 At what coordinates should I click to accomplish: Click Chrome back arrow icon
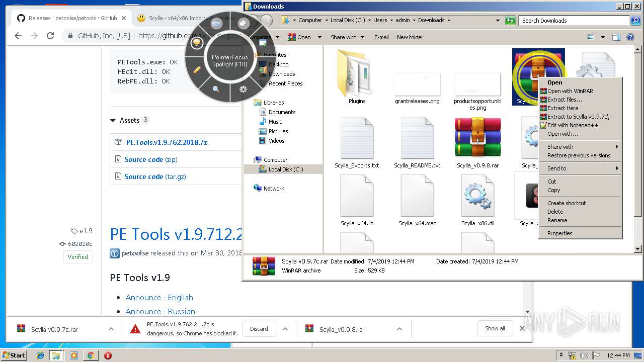pos(18,36)
